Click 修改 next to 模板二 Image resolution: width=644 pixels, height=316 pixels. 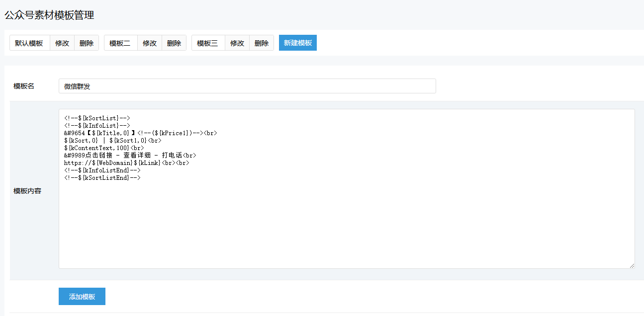pos(150,43)
